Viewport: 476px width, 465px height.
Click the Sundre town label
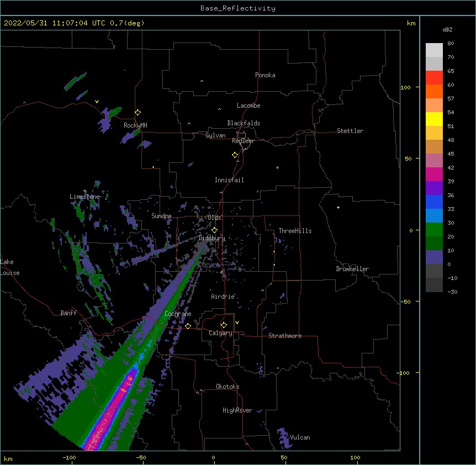click(161, 216)
